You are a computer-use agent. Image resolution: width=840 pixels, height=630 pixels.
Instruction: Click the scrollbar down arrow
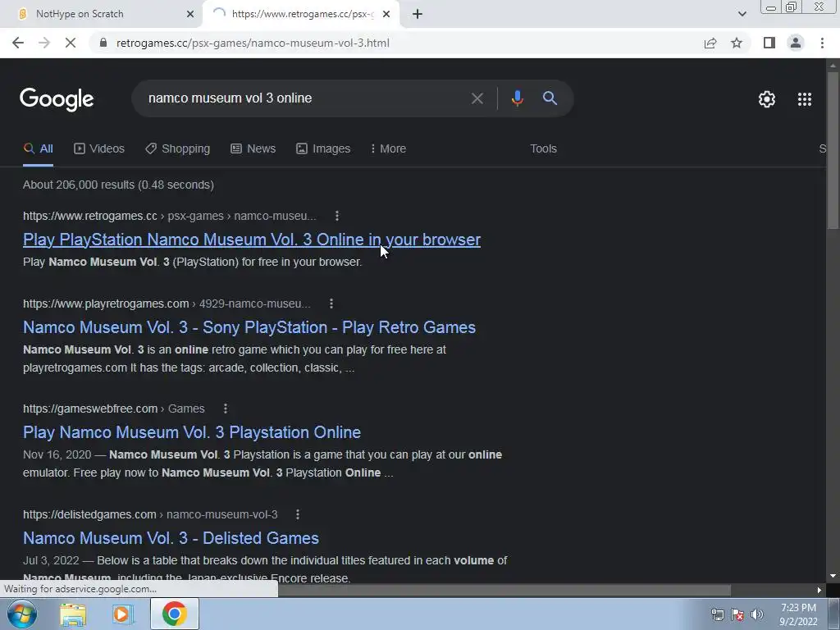(833, 577)
